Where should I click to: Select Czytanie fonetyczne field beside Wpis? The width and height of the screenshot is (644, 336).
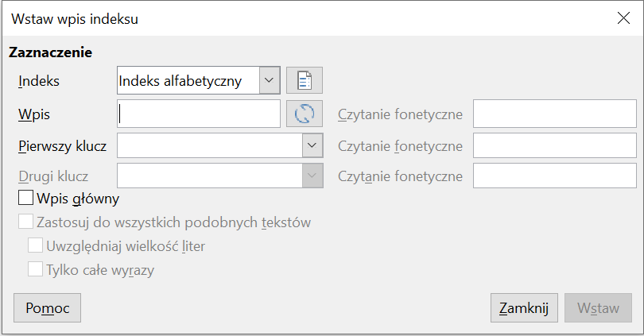point(554,114)
